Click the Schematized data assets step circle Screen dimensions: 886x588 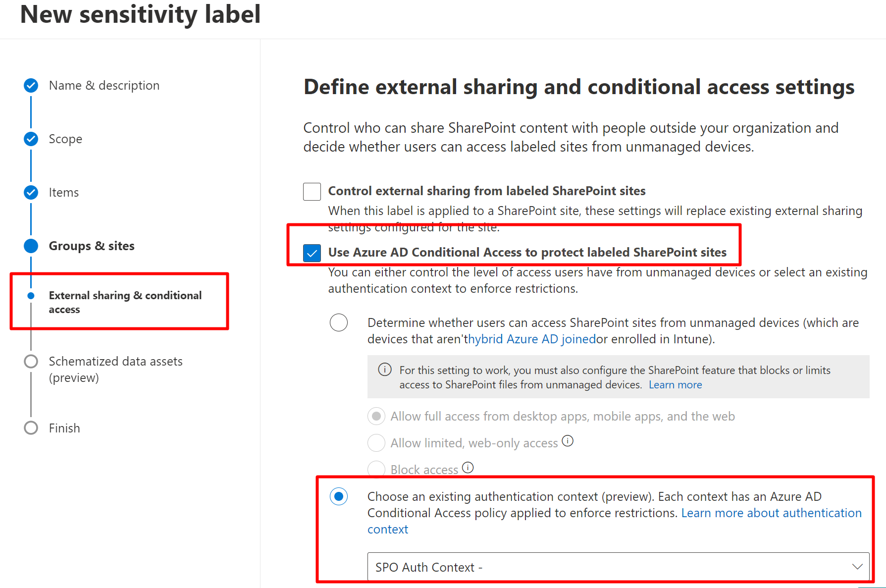coord(31,362)
